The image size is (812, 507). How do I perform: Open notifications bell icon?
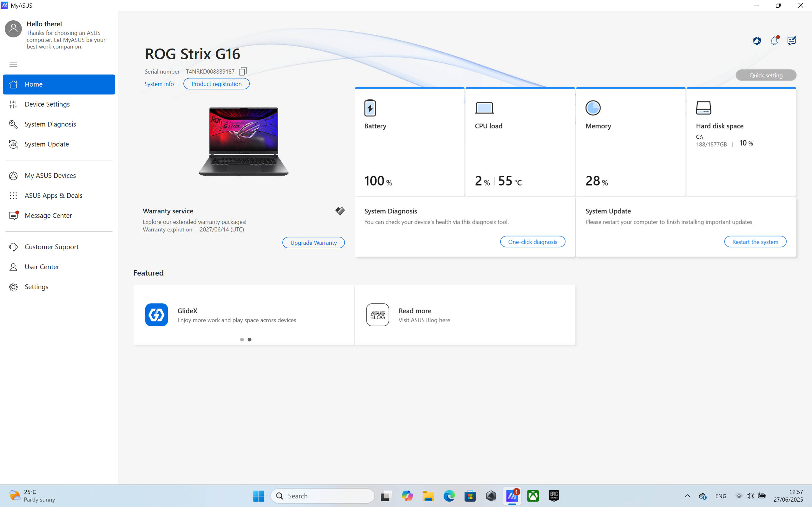[x=775, y=41]
